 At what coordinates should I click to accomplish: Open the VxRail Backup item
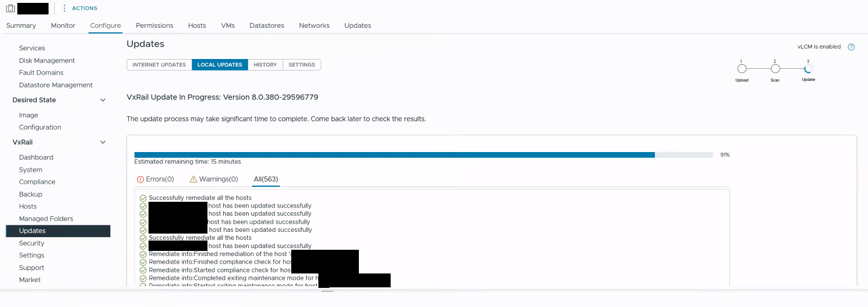click(x=31, y=194)
